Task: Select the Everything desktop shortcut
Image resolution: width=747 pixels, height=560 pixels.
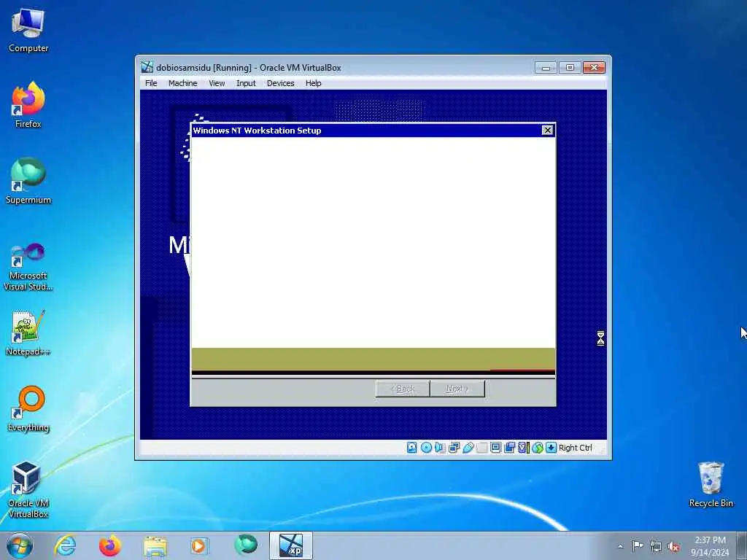Action: click(x=28, y=408)
